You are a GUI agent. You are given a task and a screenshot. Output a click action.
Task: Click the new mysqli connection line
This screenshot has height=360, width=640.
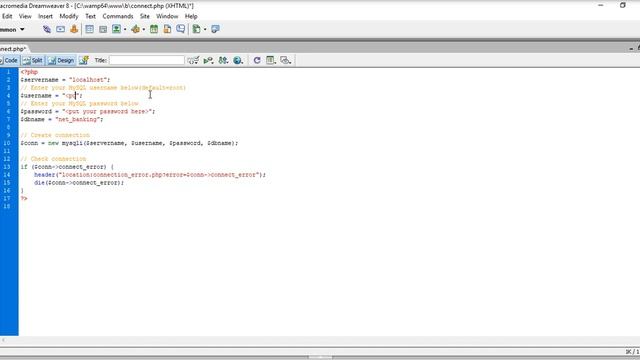pos(129,143)
